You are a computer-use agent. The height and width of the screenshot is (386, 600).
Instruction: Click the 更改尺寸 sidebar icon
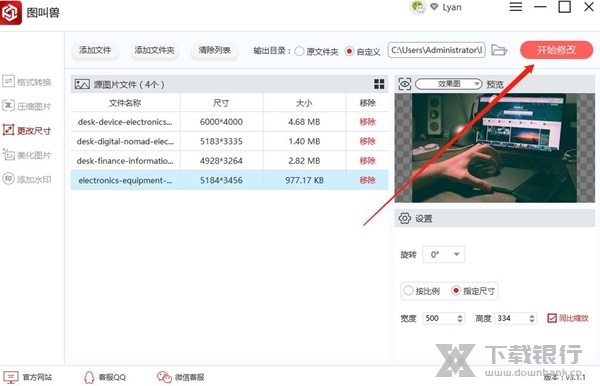click(x=8, y=130)
